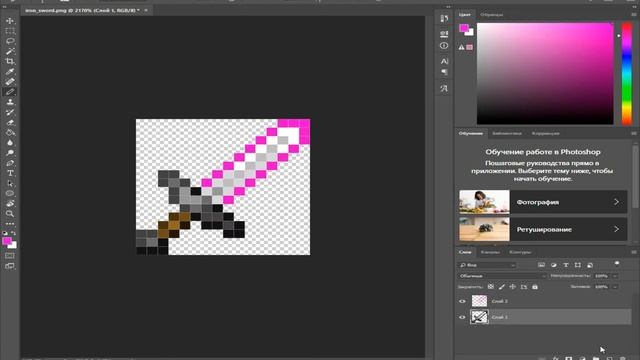This screenshot has width=640, height=360.
Task: Hide the selected bottom layer with eye icon
Action: pyautogui.click(x=462, y=317)
